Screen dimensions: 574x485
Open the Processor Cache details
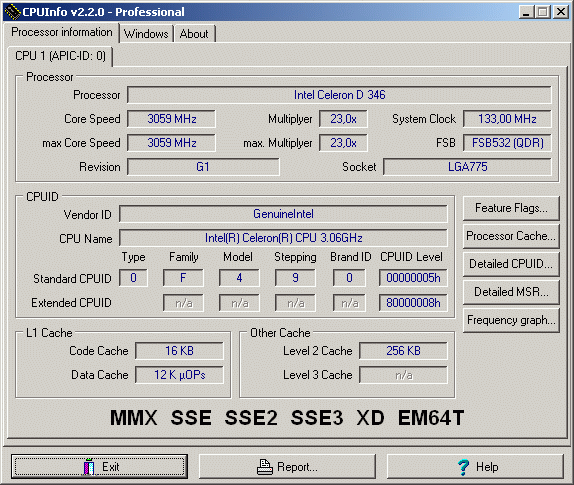tap(511, 236)
